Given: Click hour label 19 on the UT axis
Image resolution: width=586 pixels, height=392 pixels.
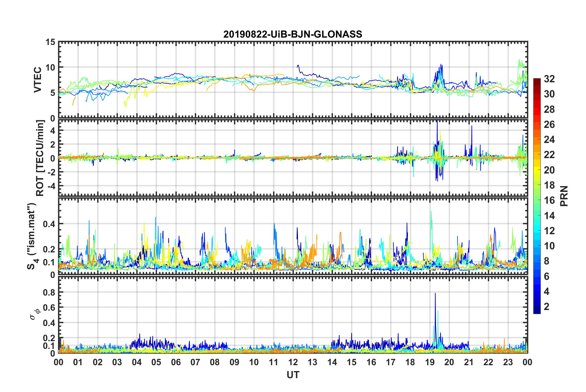Looking at the screenshot, I should pyautogui.click(x=430, y=362).
